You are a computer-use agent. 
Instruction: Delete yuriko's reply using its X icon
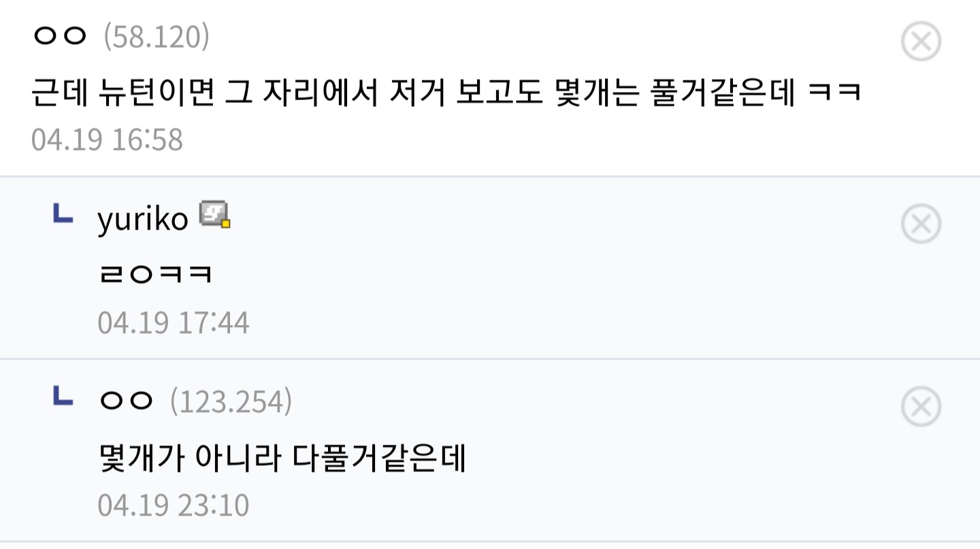pyautogui.click(x=921, y=224)
